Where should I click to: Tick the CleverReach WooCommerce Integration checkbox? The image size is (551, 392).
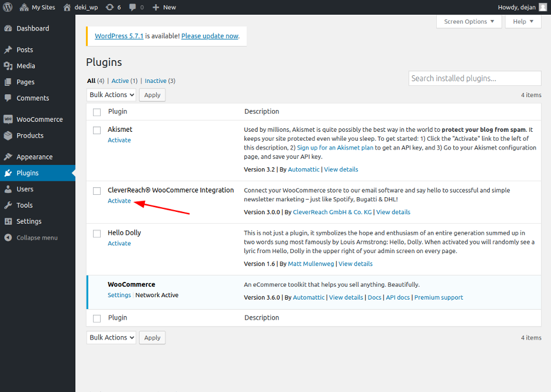[x=97, y=191]
